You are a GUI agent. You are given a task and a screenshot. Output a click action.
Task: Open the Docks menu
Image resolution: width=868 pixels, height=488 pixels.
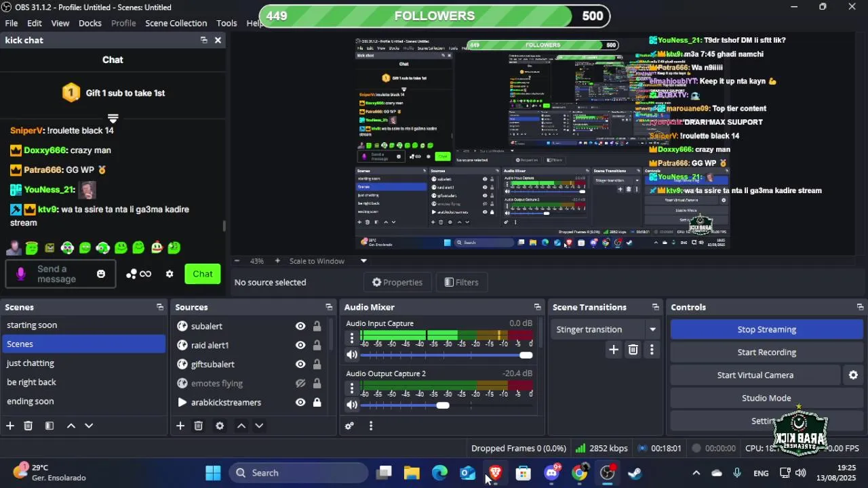(90, 23)
